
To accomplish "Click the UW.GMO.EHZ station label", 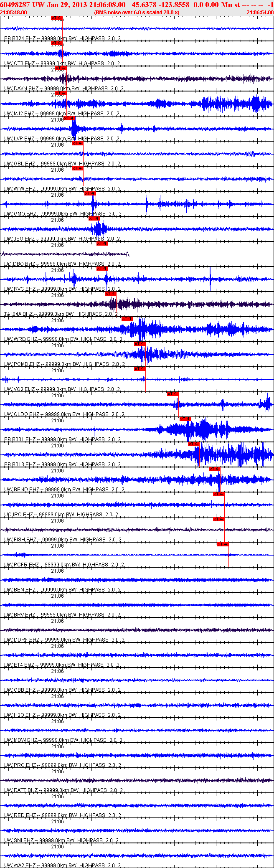I will pyautogui.click(x=20, y=214).
